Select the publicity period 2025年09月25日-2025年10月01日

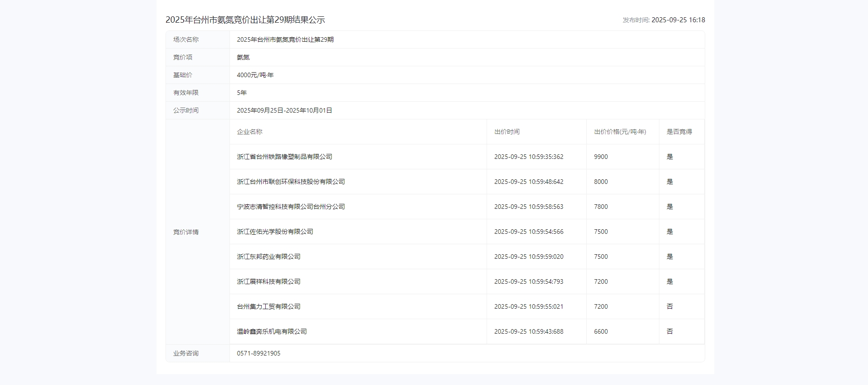tap(284, 110)
